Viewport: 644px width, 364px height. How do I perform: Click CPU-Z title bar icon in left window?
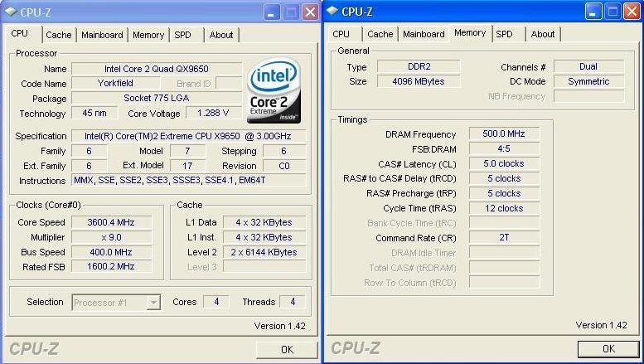[x=10, y=12]
